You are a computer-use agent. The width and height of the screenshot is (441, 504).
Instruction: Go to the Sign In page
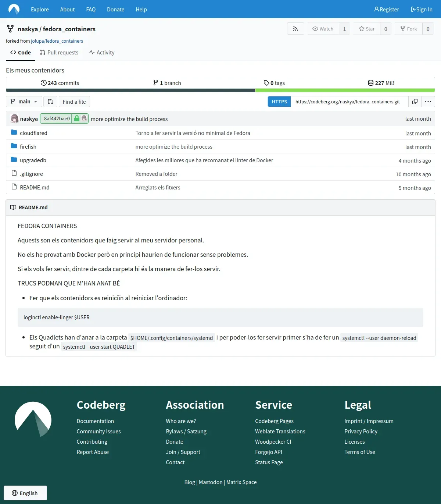pyautogui.click(x=422, y=9)
